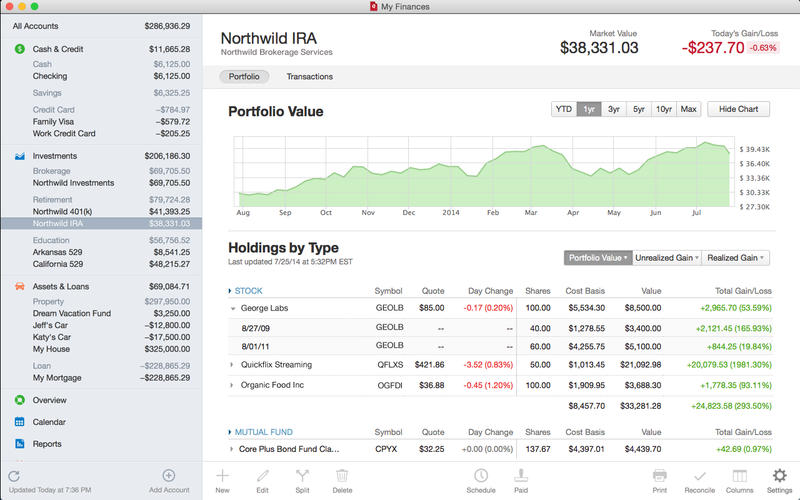Select the YTD chart range
800x500 pixels.
[x=563, y=110]
